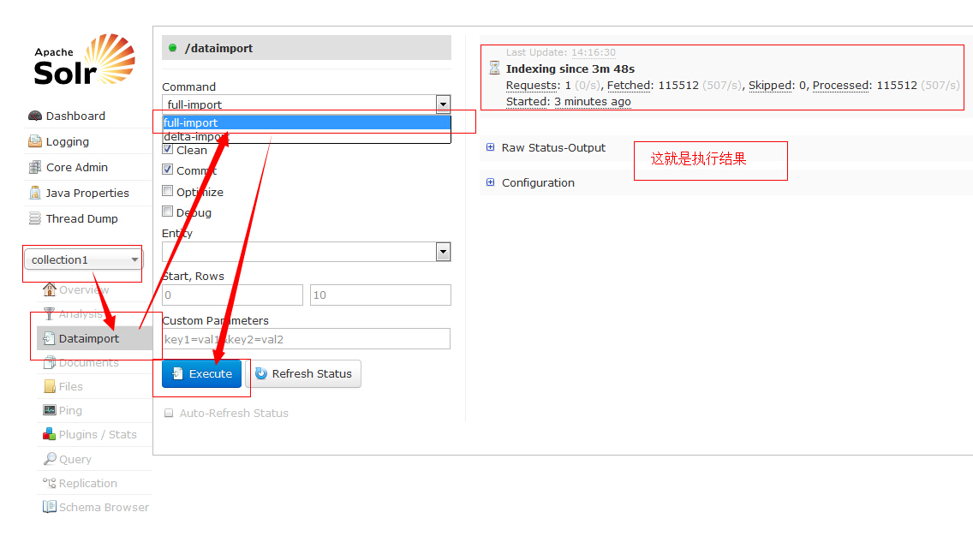Click the 'Indexing since 3m 48s' text
The height and width of the screenshot is (560, 973).
coord(570,69)
